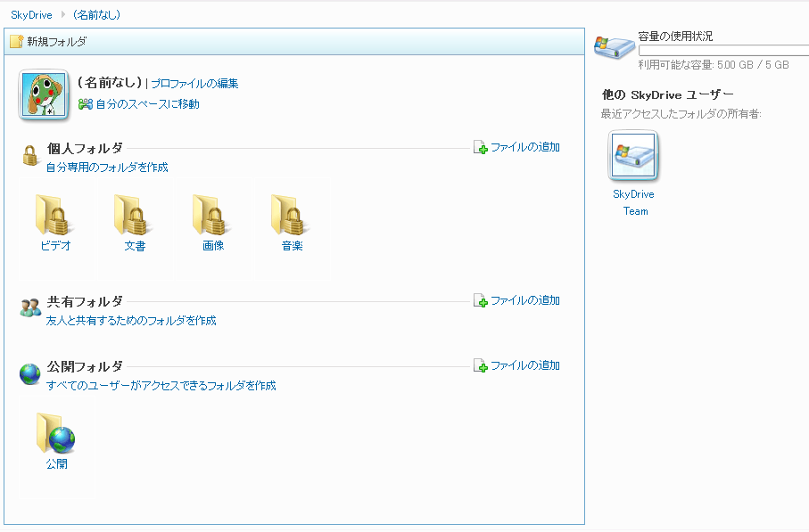
Task: Click the globe icon beside 公開フォルダ
Action: click(30, 373)
